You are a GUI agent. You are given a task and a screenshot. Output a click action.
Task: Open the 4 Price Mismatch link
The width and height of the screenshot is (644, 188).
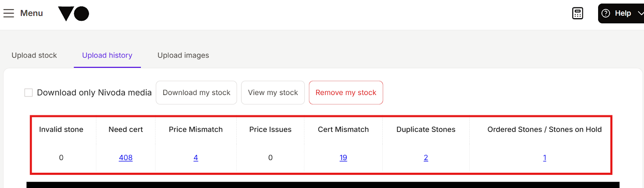click(196, 158)
